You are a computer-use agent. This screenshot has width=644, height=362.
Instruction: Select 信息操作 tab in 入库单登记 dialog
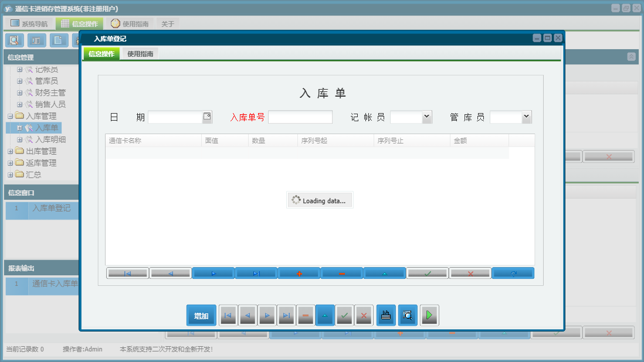[101, 54]
